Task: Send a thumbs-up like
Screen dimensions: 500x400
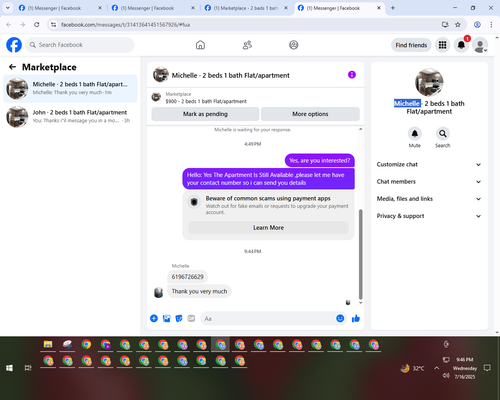Action: coord(356,318)
